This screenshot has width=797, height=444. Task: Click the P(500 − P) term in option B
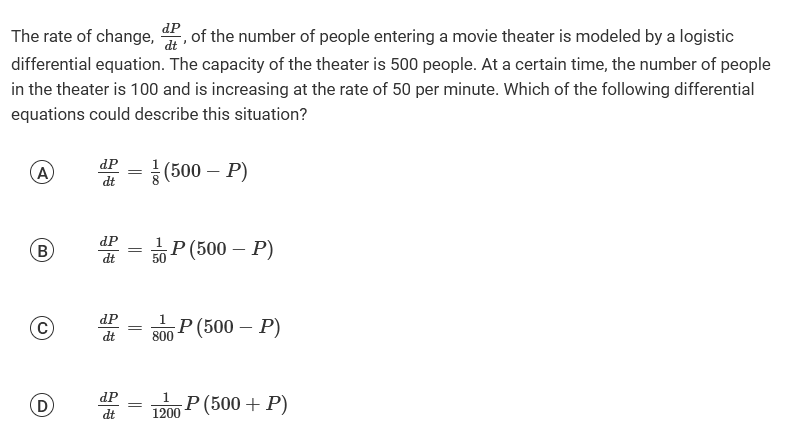coord(222,250)
